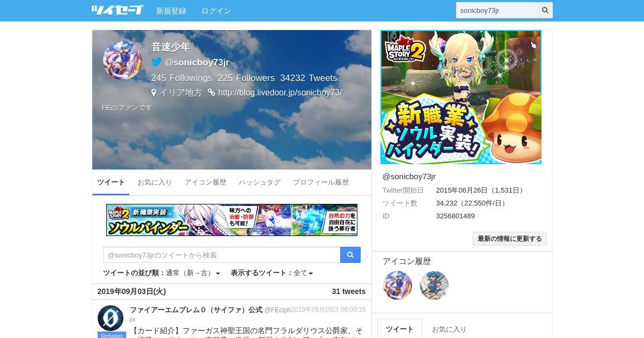Click the FEのファンです bio text
644x338 pixels.
tap(127, 107)
